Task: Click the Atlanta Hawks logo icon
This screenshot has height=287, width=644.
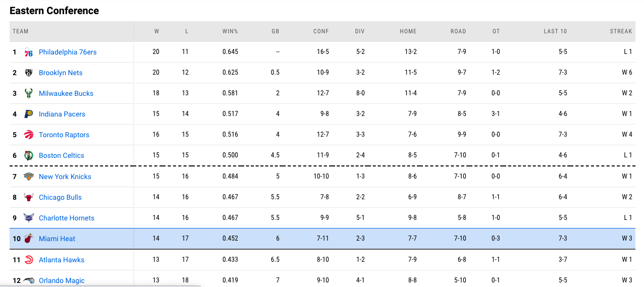Action: 29,260
